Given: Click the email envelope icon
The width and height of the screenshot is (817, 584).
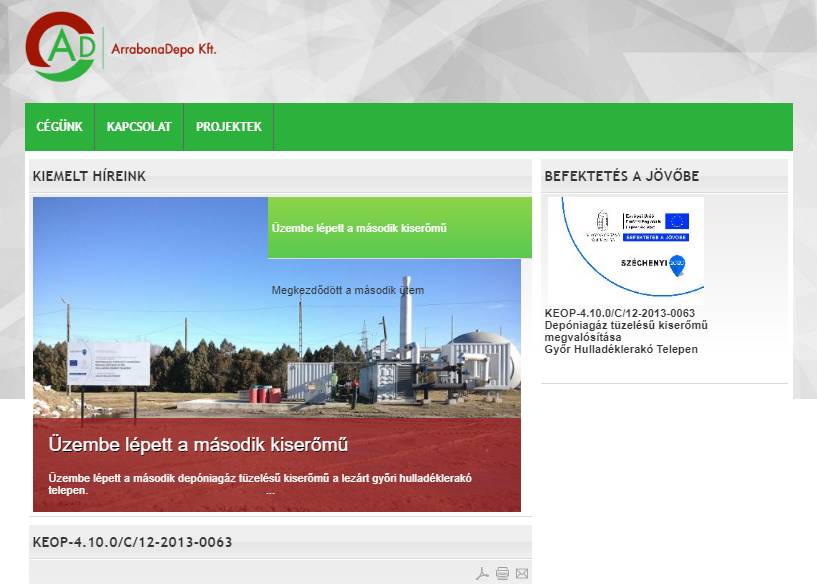Looking at the screenshot, I should (x=522, y=574).
